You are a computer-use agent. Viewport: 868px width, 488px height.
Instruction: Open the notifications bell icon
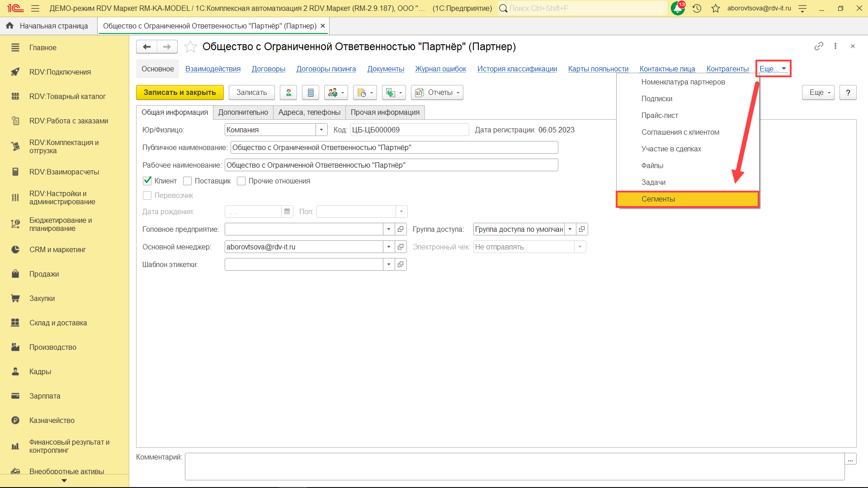point(678,8)
